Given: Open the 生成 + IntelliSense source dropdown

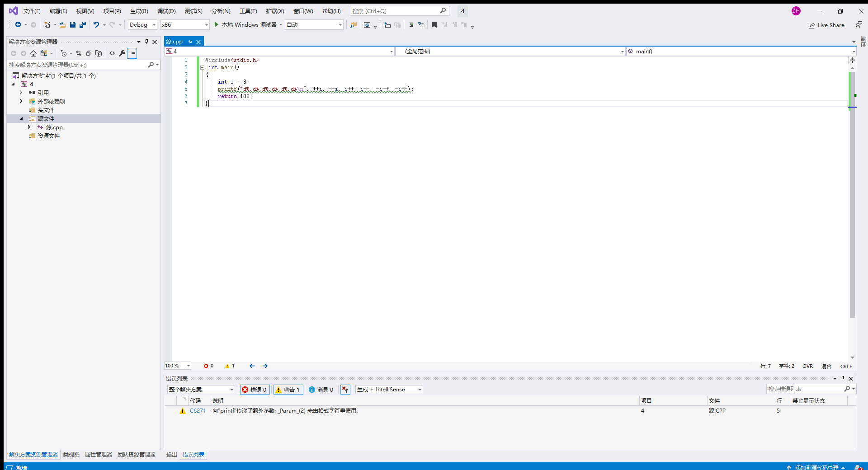Looking at the screenshot, I should [x=389, y=390].
